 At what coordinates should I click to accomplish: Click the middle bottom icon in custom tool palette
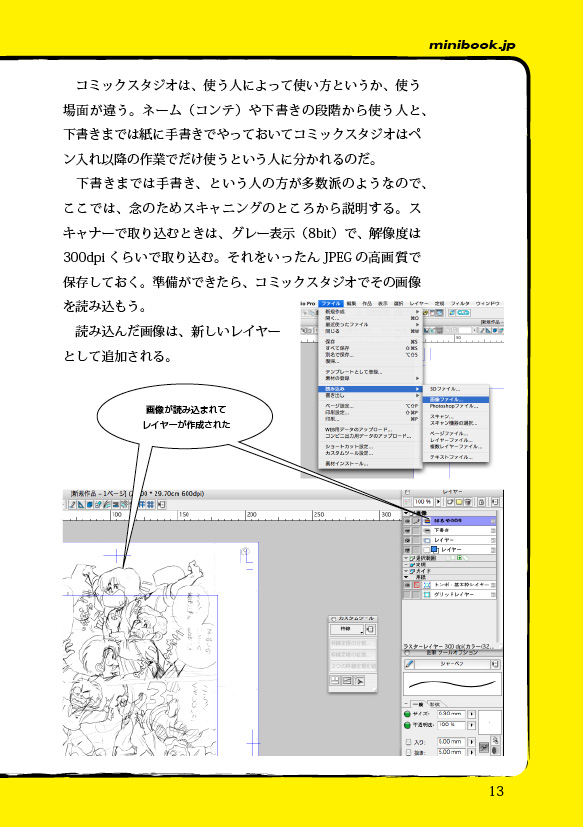pos(347,680)
